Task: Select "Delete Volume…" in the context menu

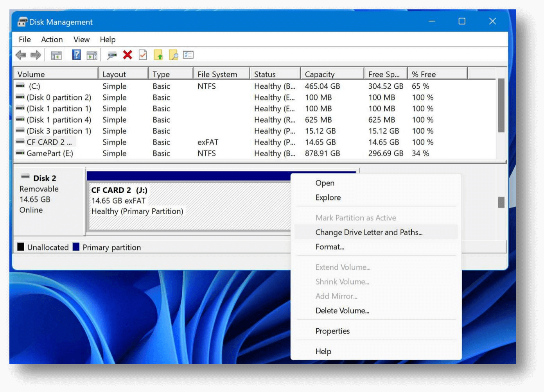Action: (x=342, y=310)
